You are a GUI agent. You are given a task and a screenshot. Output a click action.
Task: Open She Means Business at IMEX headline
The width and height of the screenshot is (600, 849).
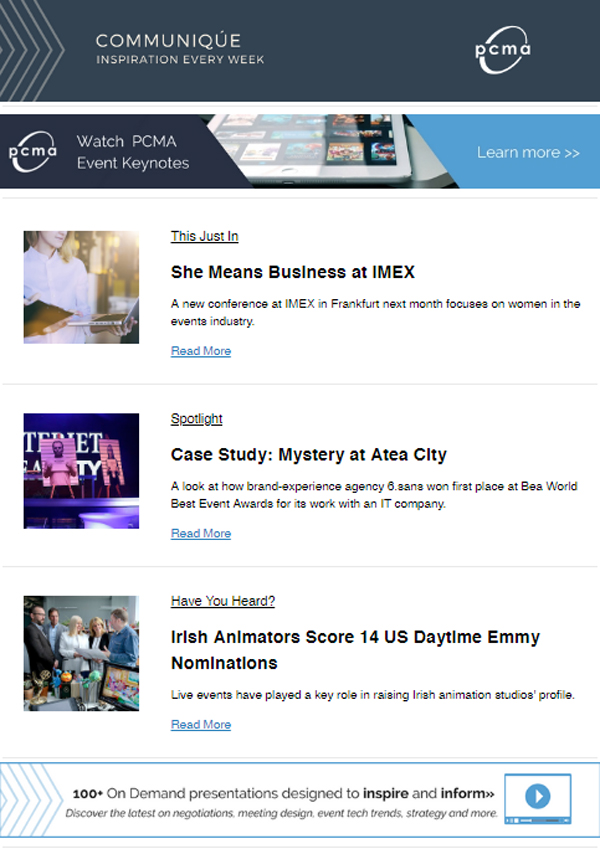(x=293, y=272)
